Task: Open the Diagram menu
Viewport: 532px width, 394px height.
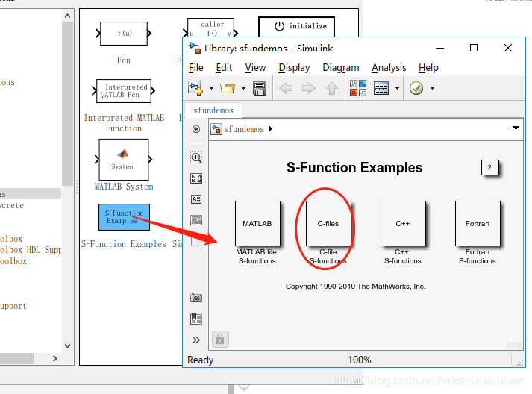Action: click(x=341, y=68)
